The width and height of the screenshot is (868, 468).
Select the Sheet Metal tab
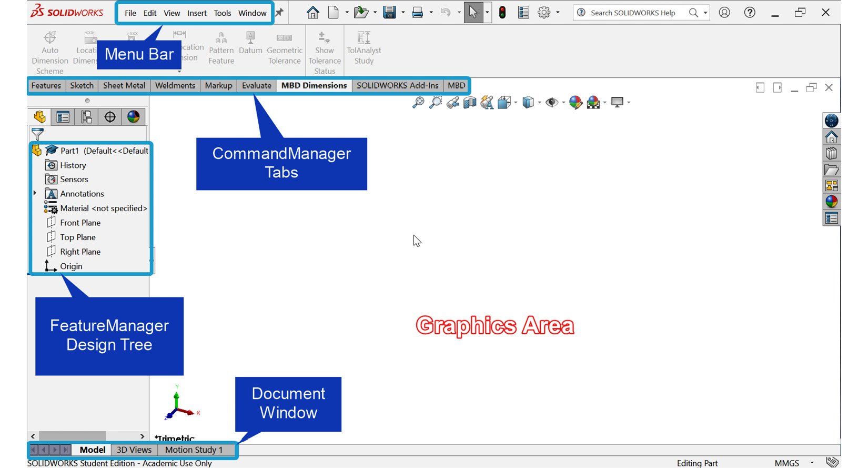tap(124, 85)
